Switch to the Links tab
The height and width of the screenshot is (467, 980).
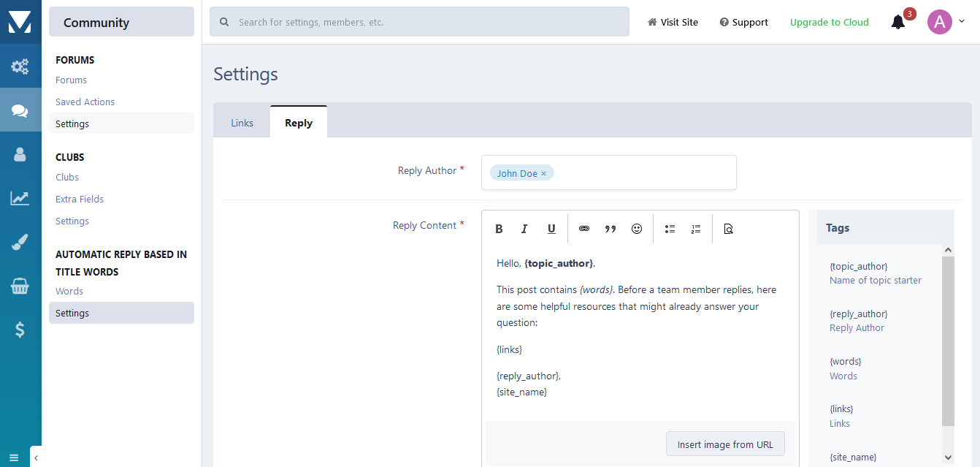pyautogui.click(x=242, y=123)
